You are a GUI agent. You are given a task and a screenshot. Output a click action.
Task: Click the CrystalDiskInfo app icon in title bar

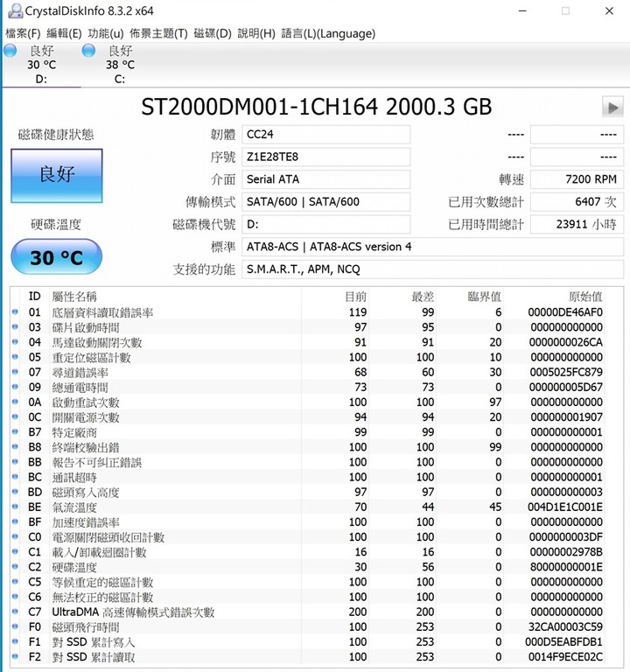(x=16, y=10)
